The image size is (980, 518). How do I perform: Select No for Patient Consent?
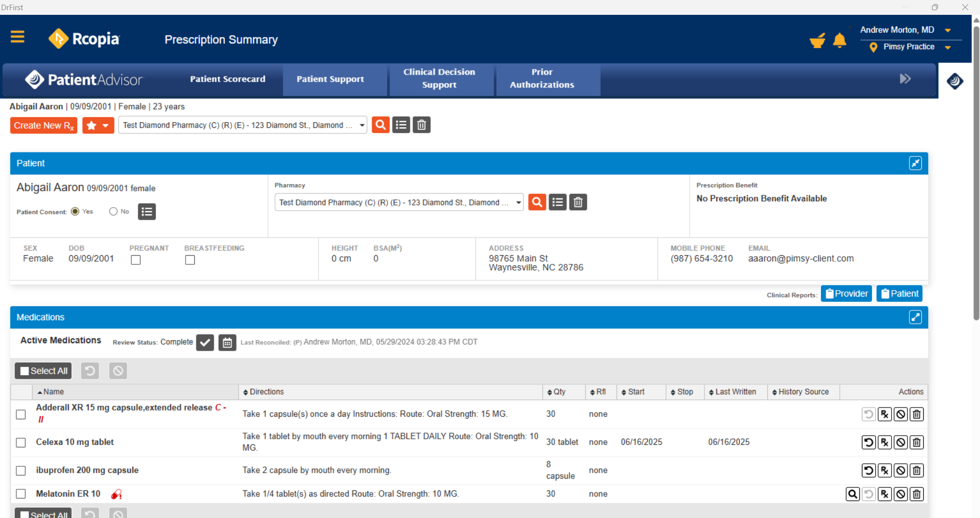[x=112, y=211]
